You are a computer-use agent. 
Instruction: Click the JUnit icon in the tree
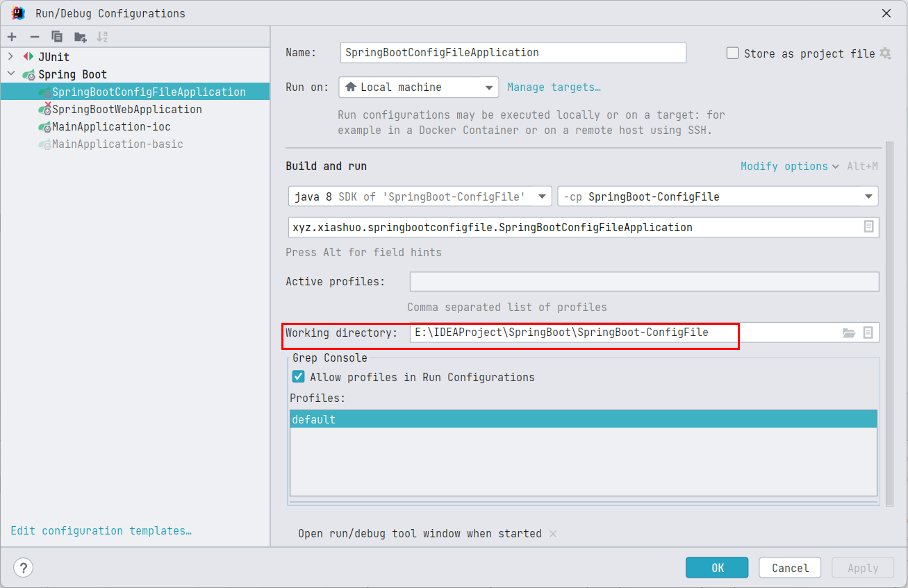pyautogui.click(x=28, y=57)
